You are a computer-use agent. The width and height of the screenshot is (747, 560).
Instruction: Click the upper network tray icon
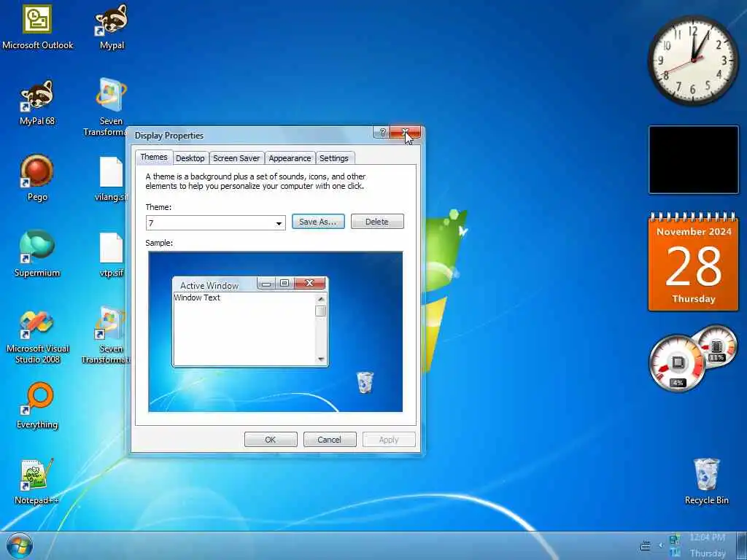pyautogui.click(x=675, y=539)
